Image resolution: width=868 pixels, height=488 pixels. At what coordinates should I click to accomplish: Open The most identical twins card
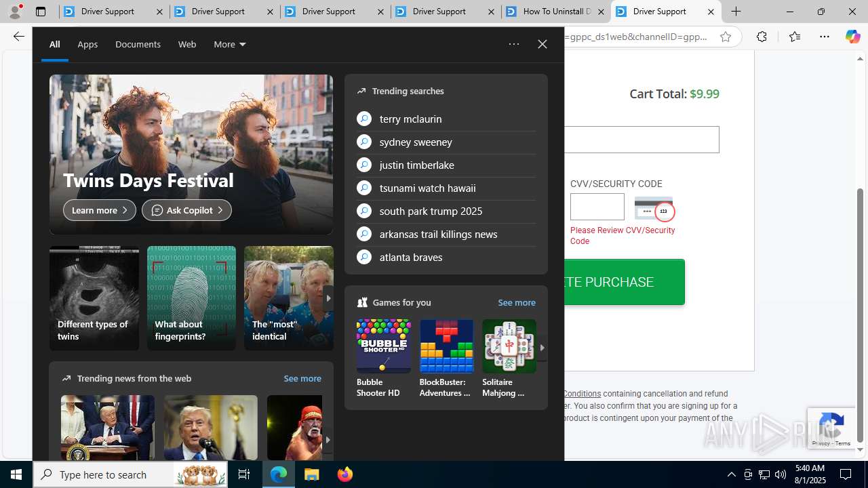pyautogui.click(x=289, y=298)
